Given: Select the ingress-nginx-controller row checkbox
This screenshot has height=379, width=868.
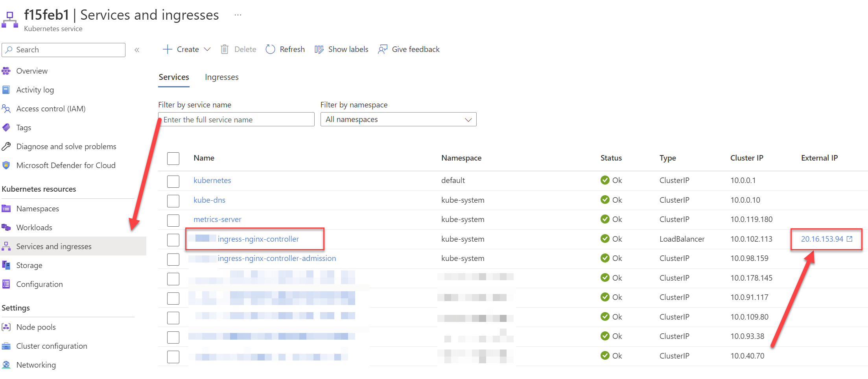Looking at the screenshot, I should point(173,240).
